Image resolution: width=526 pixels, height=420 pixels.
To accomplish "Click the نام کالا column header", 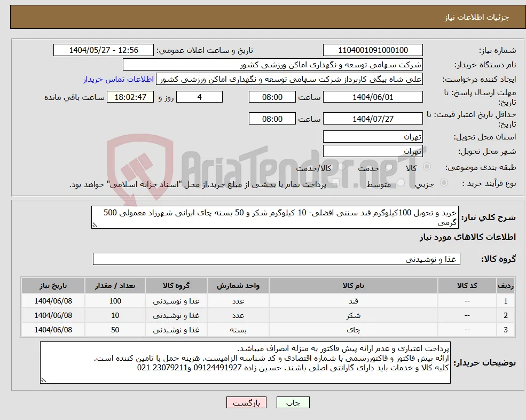I will pyautogui.click(x=353, y=286).
